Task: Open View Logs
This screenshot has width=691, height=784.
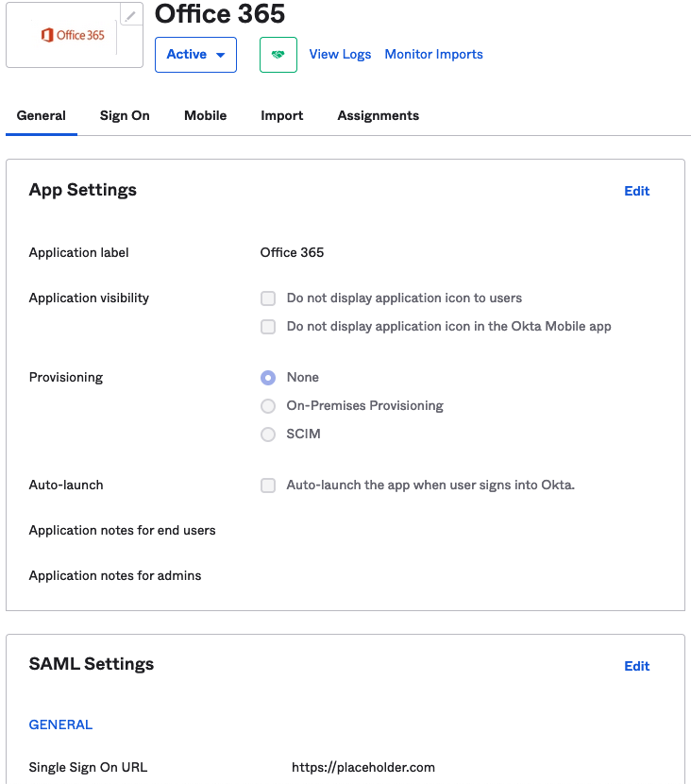Action: [x=340, y=54]
